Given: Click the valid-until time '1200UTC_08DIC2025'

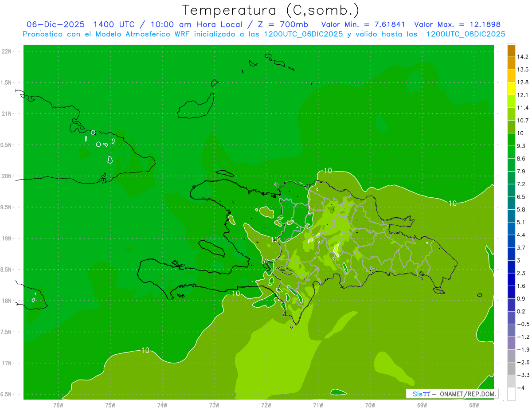Looking at the screenshot, I should pyautogui.click(x=465, y=34).
